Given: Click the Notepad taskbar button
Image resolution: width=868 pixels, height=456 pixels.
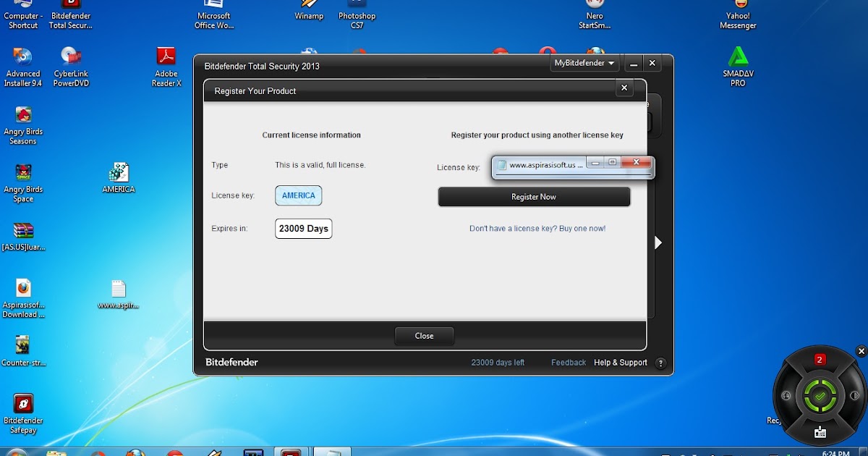Looking at the screenshot, I should pyautogui.click(x=331, y=452).
